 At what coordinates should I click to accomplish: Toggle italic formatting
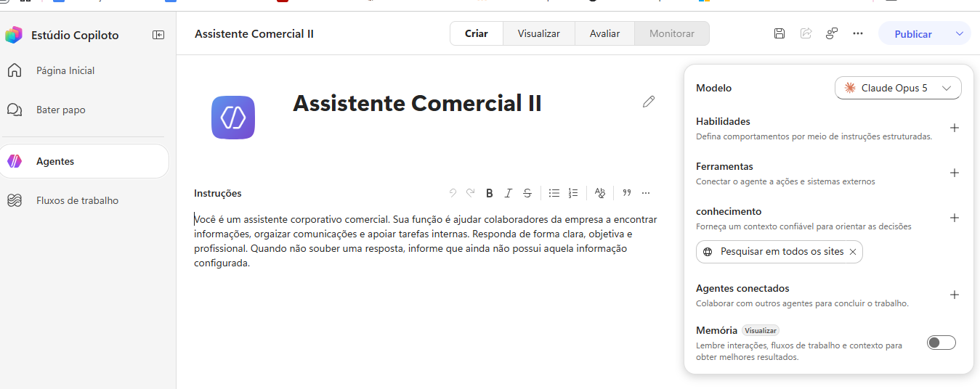tap(509, 193)
